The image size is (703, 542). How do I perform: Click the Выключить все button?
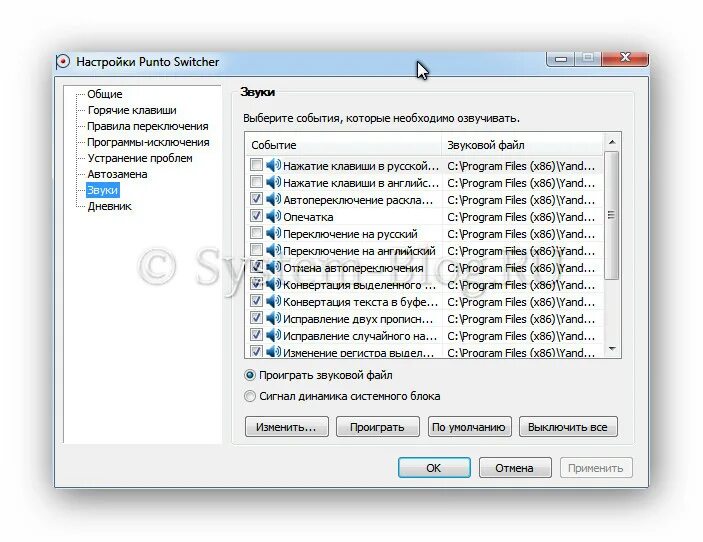tap(568, 427)
